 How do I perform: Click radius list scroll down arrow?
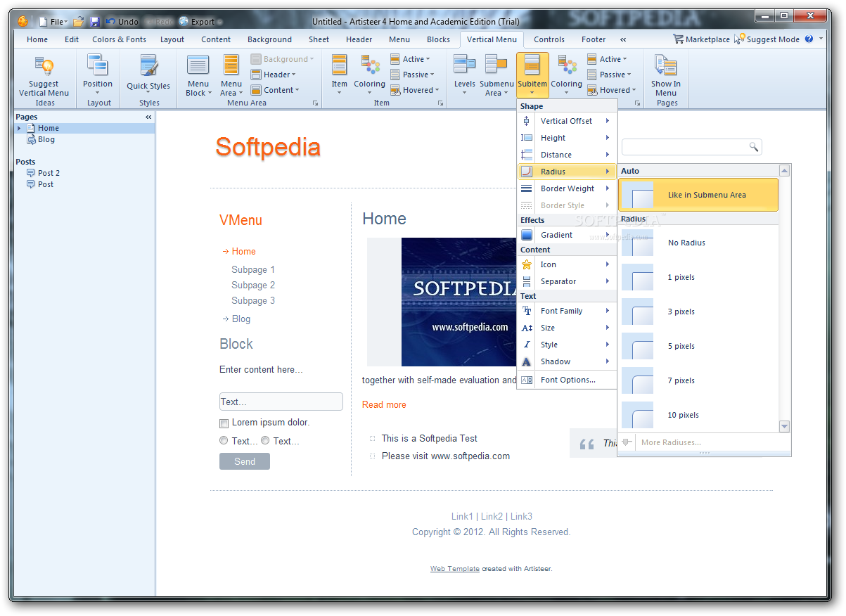click(x=785, y=426)
